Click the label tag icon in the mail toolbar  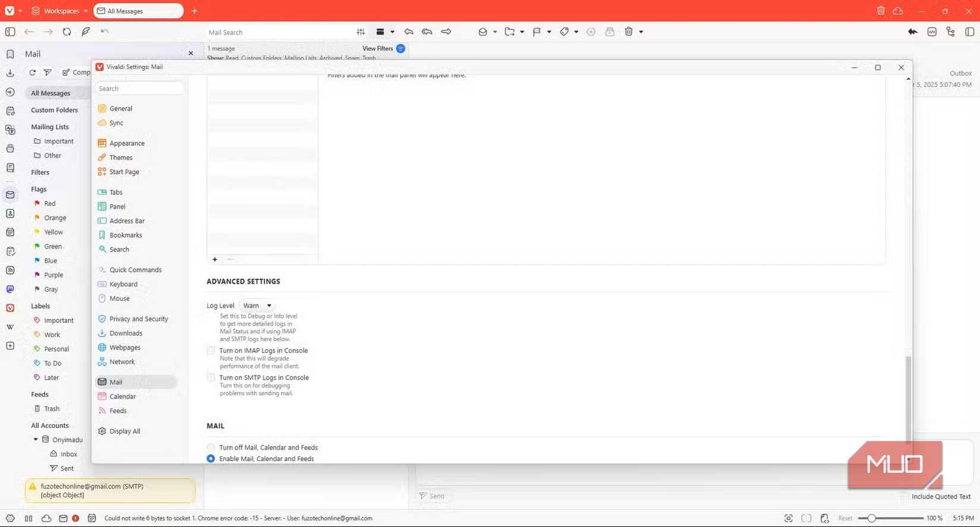tap(564, 32)
